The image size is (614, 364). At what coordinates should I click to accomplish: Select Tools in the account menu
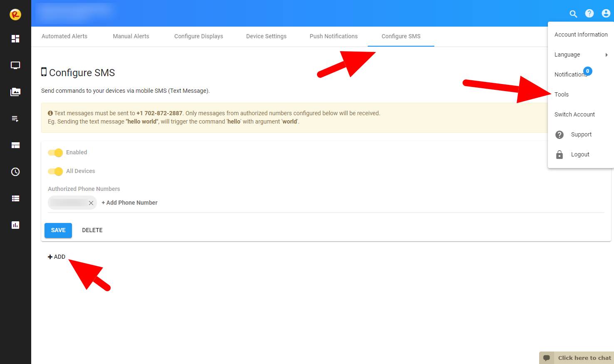click(562, 94)
